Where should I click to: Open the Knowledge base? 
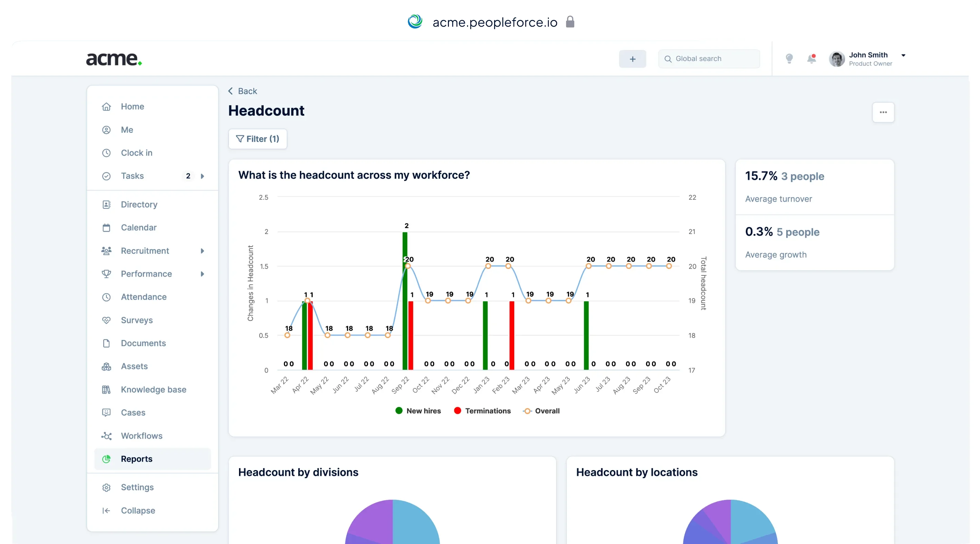153,389
